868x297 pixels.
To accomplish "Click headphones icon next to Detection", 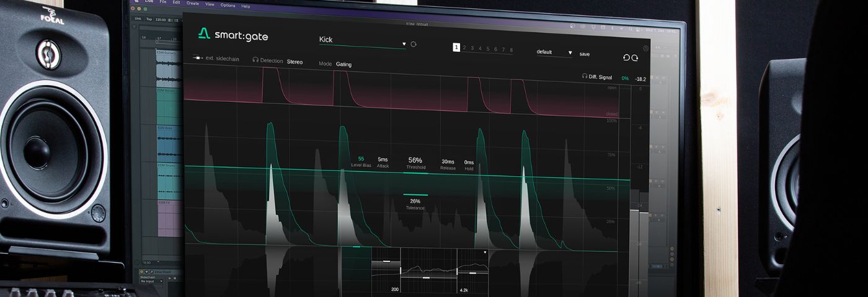I will click(255, 61).
